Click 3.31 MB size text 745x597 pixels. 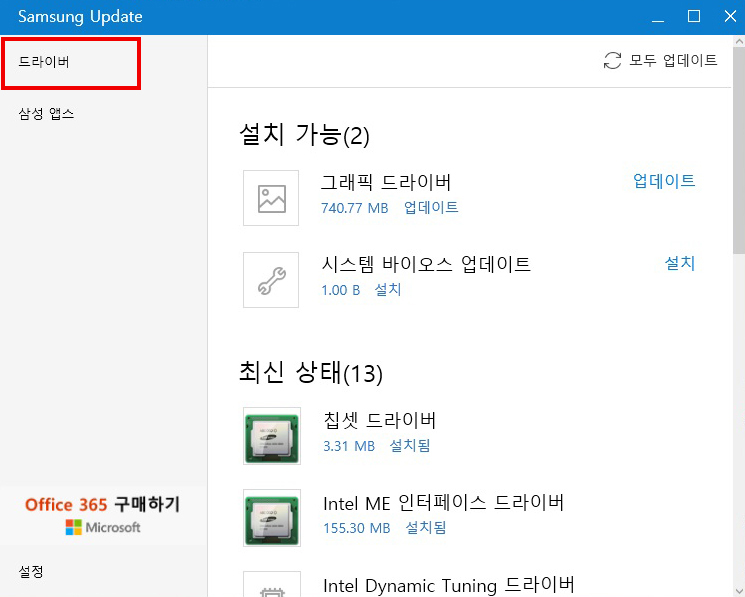[349, 446]
